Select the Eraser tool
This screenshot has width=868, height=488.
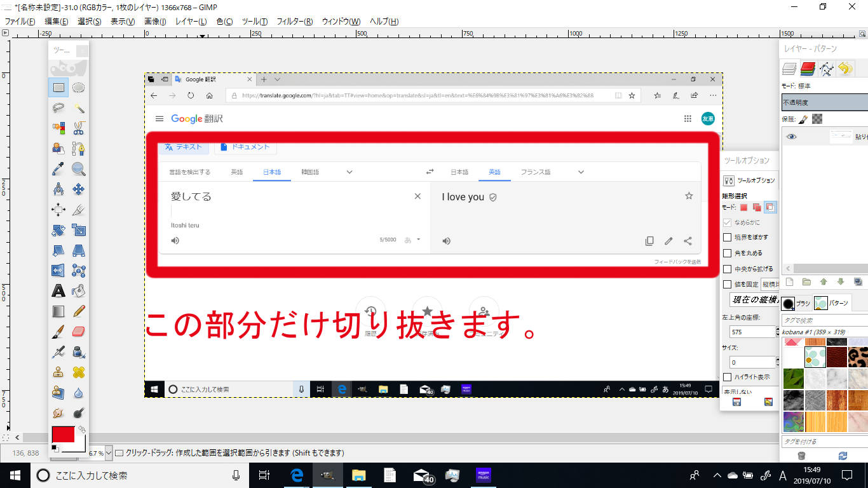[79, 332]
